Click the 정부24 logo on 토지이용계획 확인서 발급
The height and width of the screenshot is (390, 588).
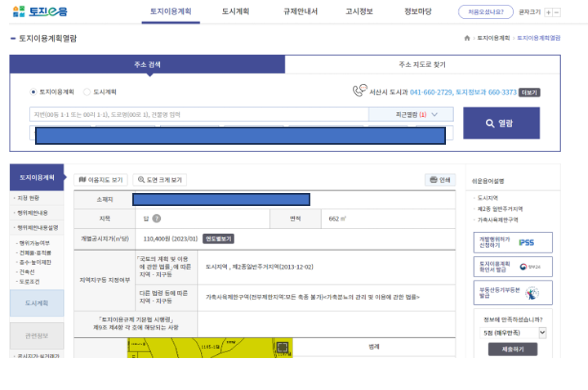tap(529, 267)
